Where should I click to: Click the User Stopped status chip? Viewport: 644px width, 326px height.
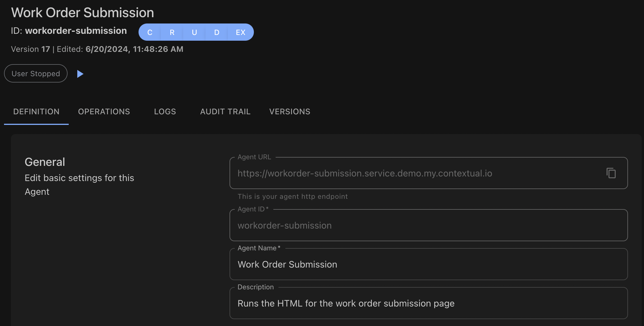(36, 74)
